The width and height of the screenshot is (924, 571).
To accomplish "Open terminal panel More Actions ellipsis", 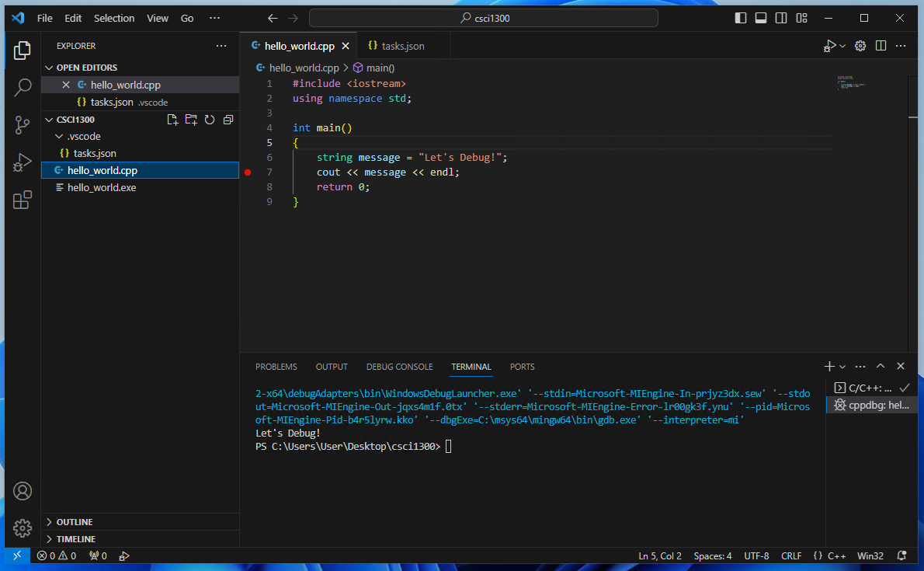I will point(860,367).
